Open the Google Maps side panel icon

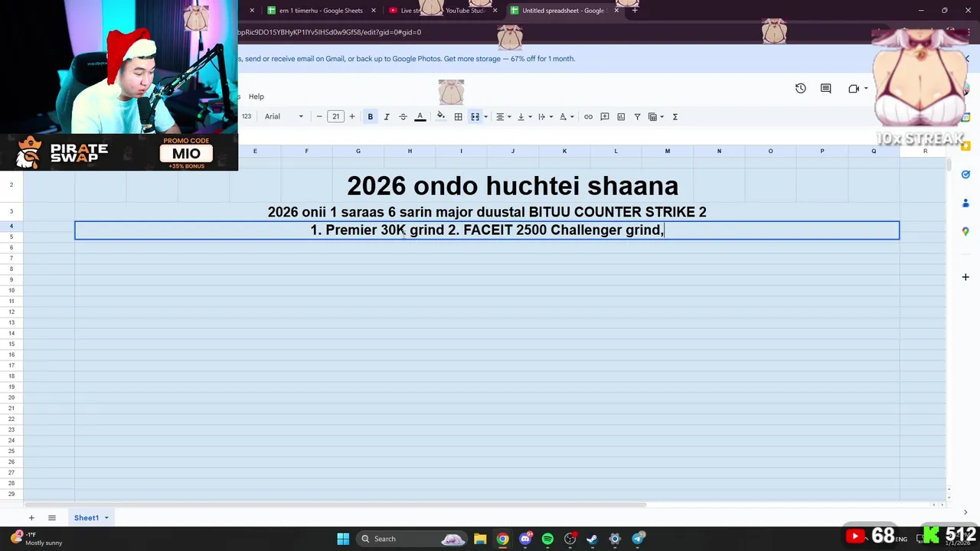coord(965,231)
